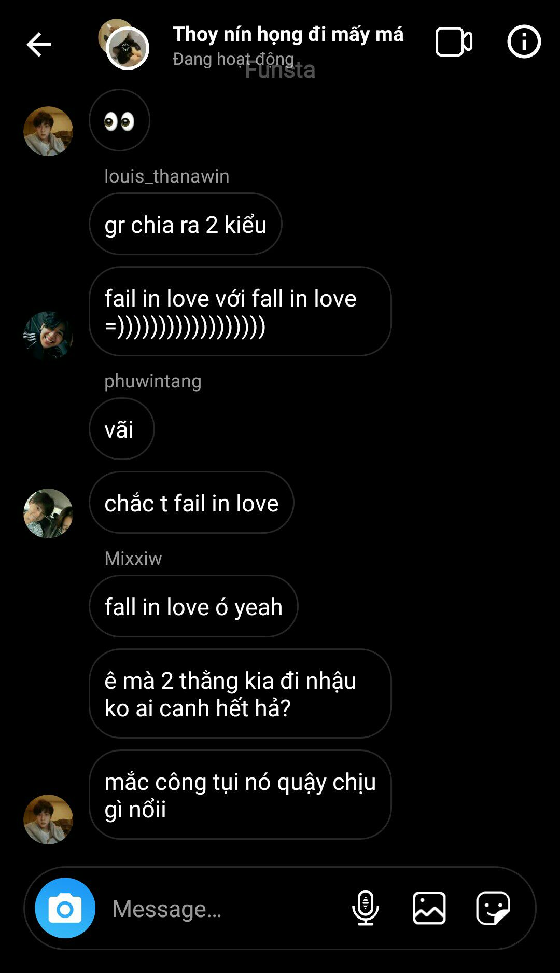Open avatar beside chắc t fail message
Viewport: 560px width, 973px height.
(48, 513)
